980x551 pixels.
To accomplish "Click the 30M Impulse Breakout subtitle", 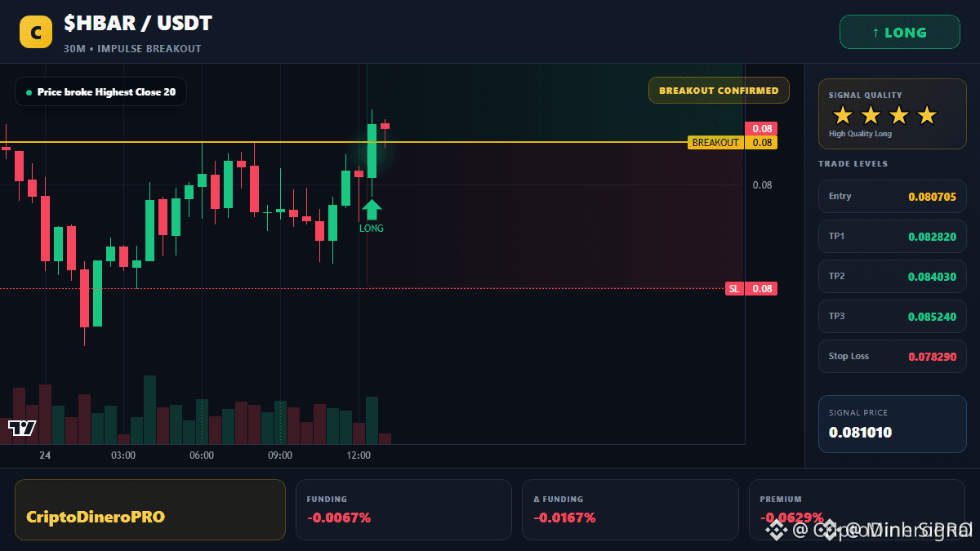I will coord(132,49).
